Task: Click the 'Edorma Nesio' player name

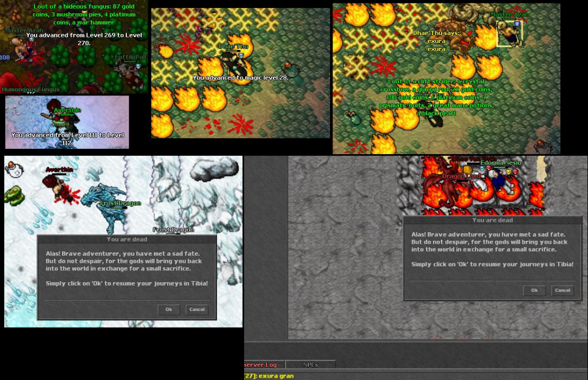Action: 501,163
